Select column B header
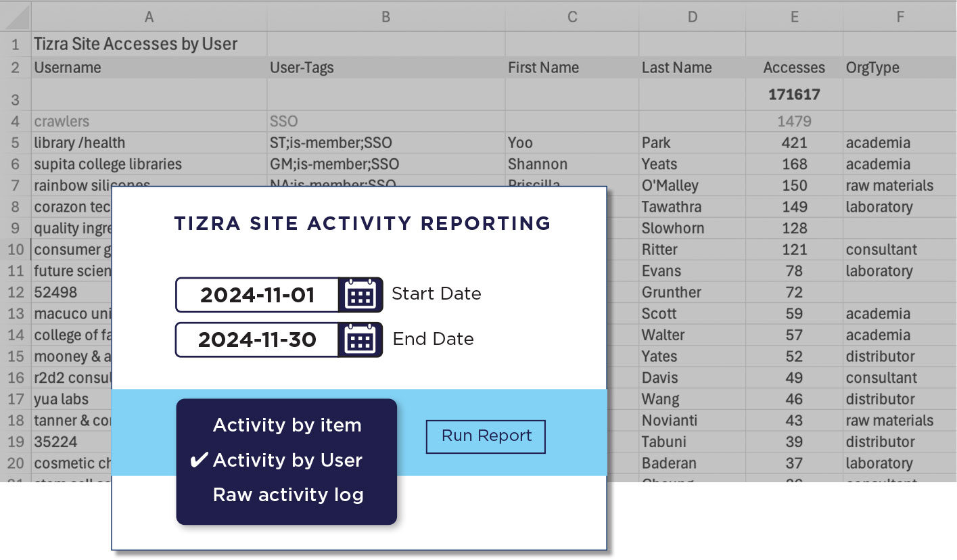Viewport: 957px width, 560px height. [386, 17]
